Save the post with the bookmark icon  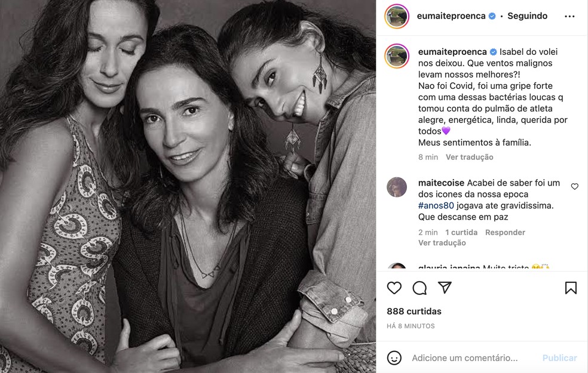point(571,288)
